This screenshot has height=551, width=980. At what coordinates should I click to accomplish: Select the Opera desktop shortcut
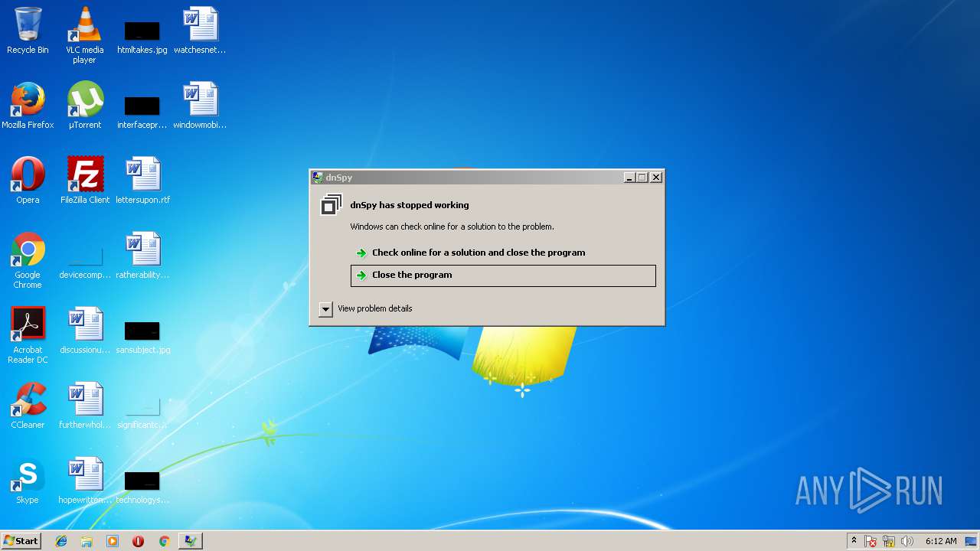click(x=28, y=181)
